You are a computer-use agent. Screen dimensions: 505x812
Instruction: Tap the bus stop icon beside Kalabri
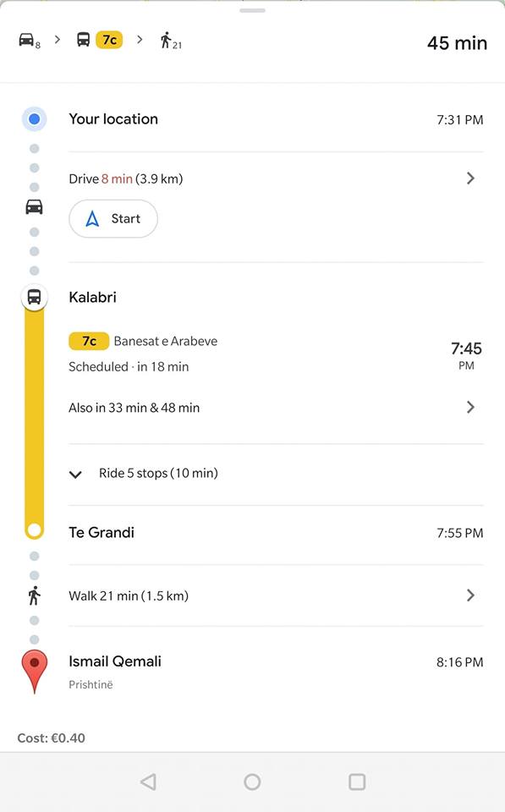(x=34, y=297)
